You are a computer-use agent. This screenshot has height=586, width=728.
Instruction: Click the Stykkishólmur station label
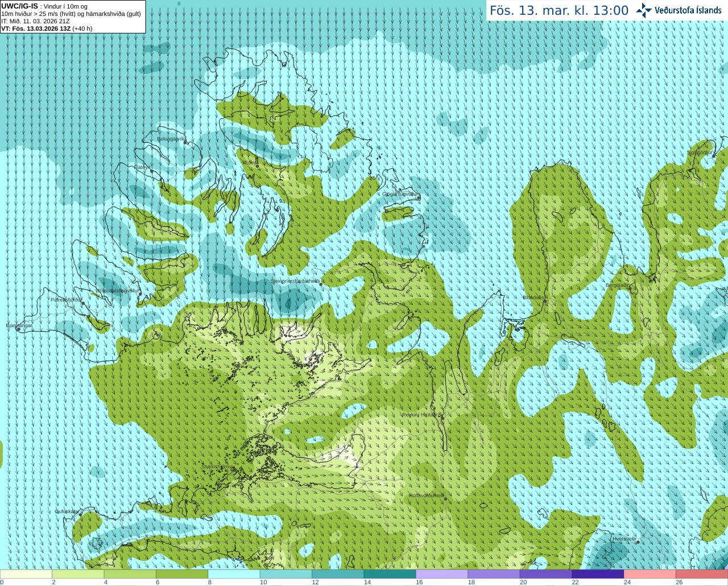coord(218,467)
